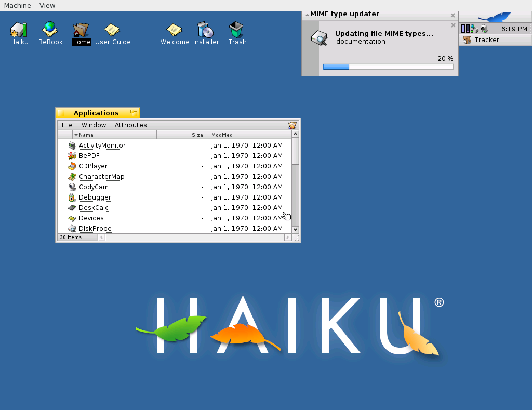Sort by the Size column header
This screenshot has height=410, width=532.
pos(181,135)
